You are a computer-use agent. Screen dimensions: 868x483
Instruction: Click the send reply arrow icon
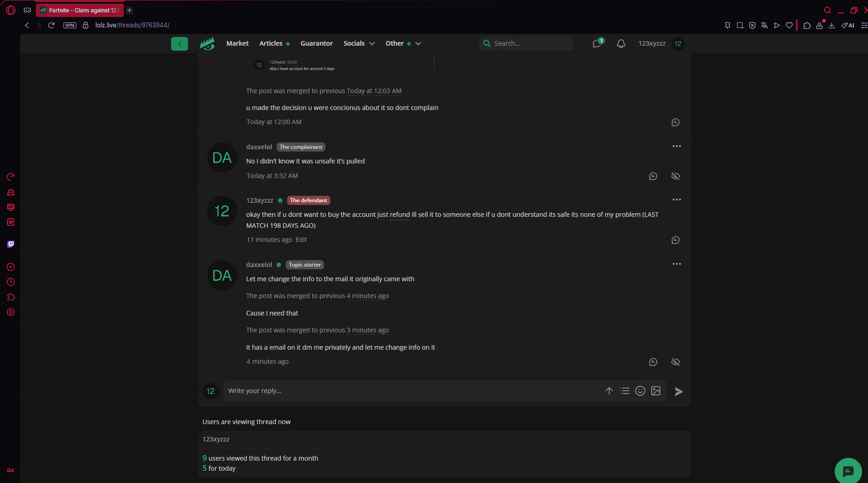pos(679,391)
